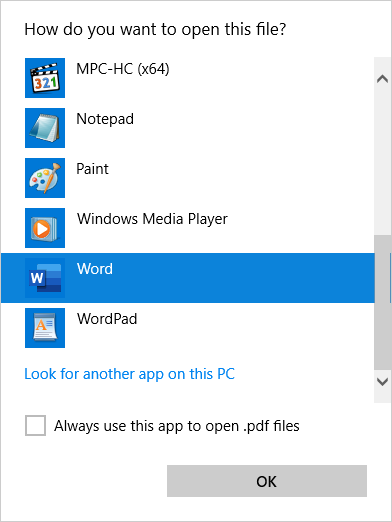The image size is (392, 522).
Task: Choose the highlighted Word label
Action: (x=95, y=269)
